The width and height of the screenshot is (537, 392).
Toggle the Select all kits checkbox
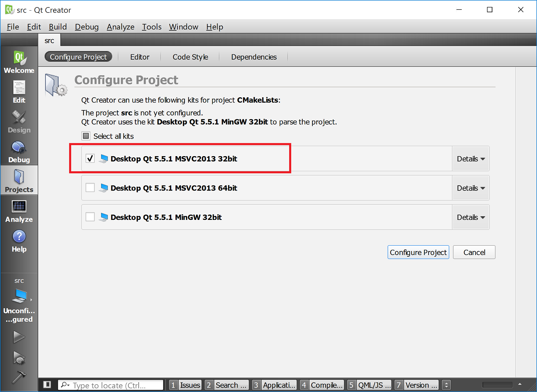86,136
